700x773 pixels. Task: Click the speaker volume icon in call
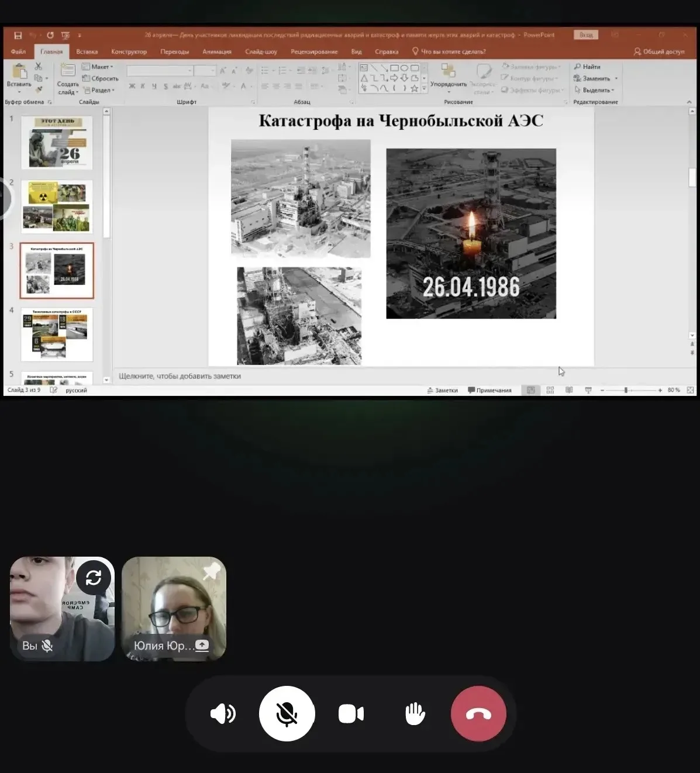[223, 714]
